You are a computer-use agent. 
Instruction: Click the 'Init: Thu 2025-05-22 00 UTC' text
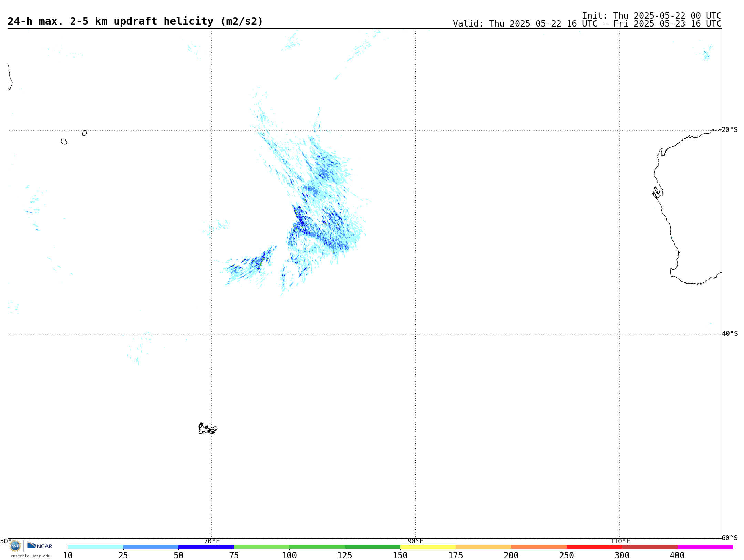tap(652, 16)
